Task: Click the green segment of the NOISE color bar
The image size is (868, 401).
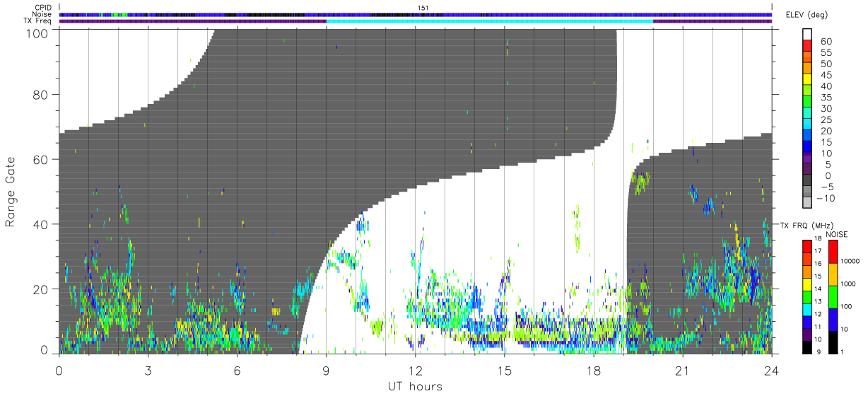Action: 833,297
